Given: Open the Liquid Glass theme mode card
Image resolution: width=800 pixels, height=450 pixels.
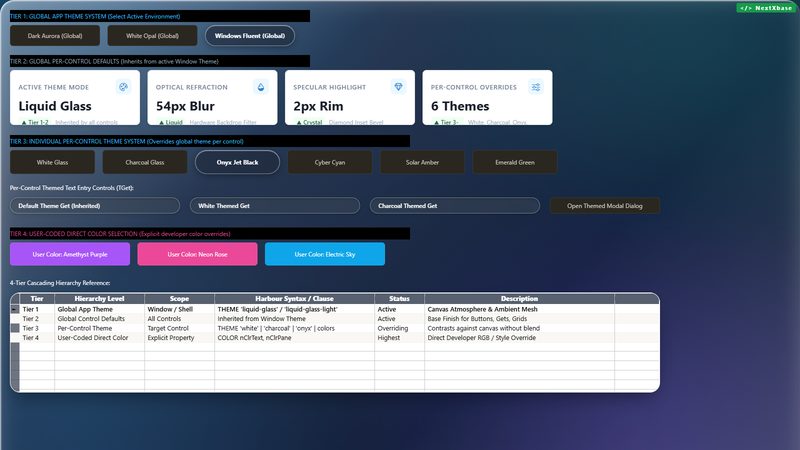Looking at the screenshot, I should pyautogui.click(x=75, y=97).
